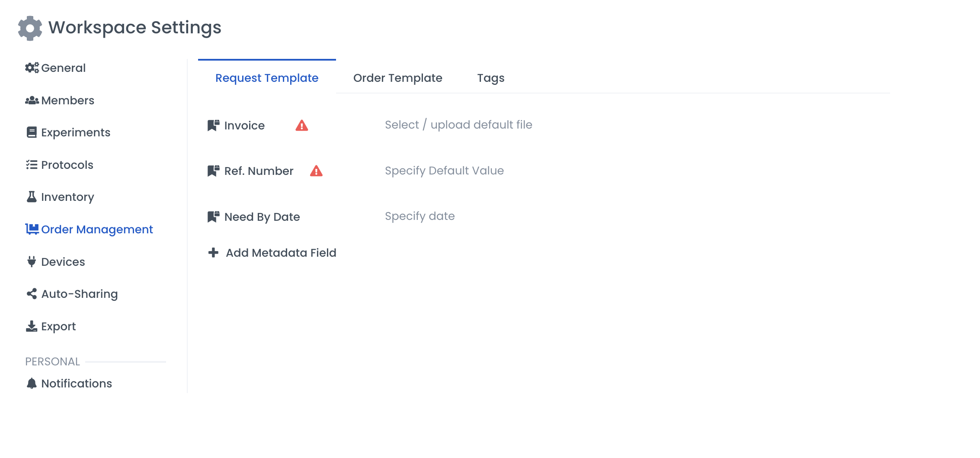Screen dimensions: 980x458
Task: Add a new metadata field
Action: [281, 253]
